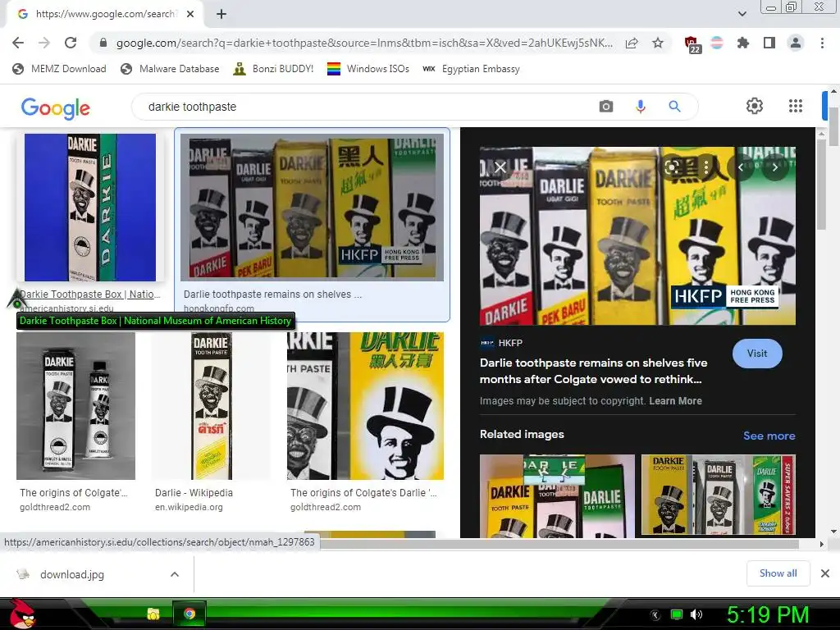Open the Chrome profile avatar

[796, 43]
